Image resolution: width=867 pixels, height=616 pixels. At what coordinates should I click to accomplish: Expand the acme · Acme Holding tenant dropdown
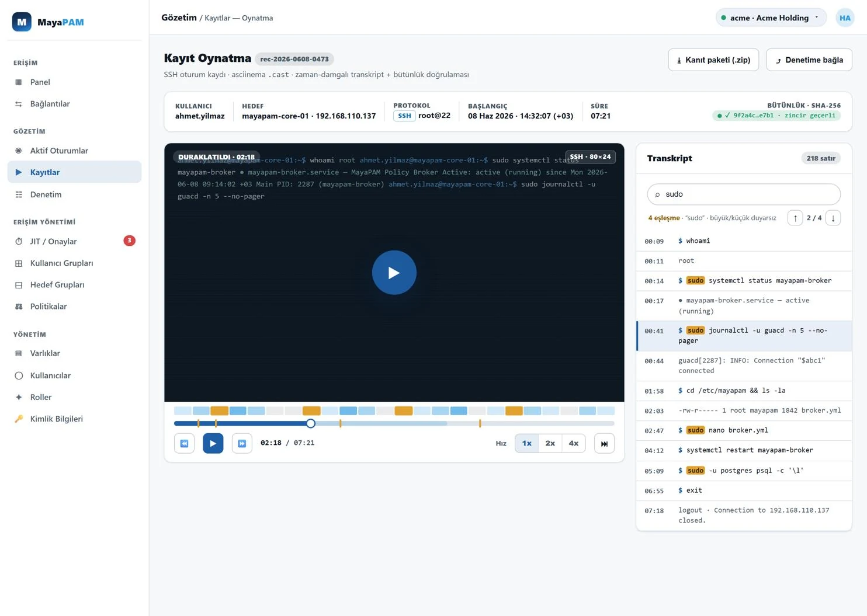(x=771, y=18)
